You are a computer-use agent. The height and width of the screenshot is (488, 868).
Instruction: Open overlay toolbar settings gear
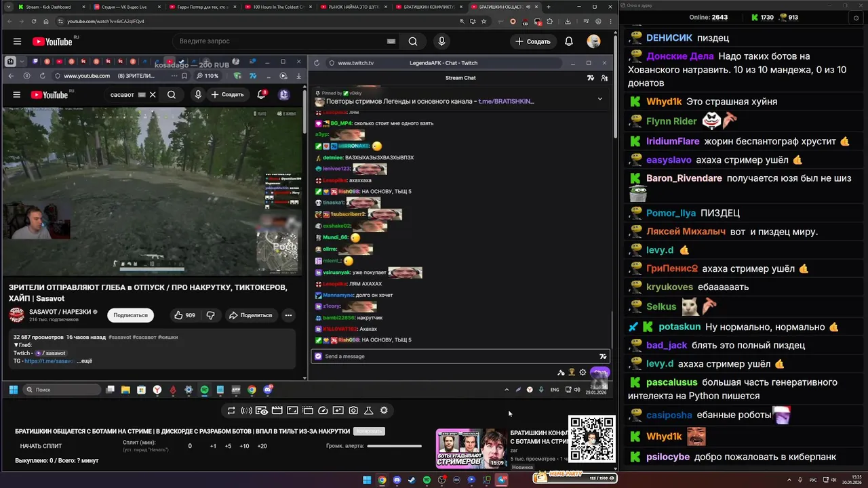[384, 410]
